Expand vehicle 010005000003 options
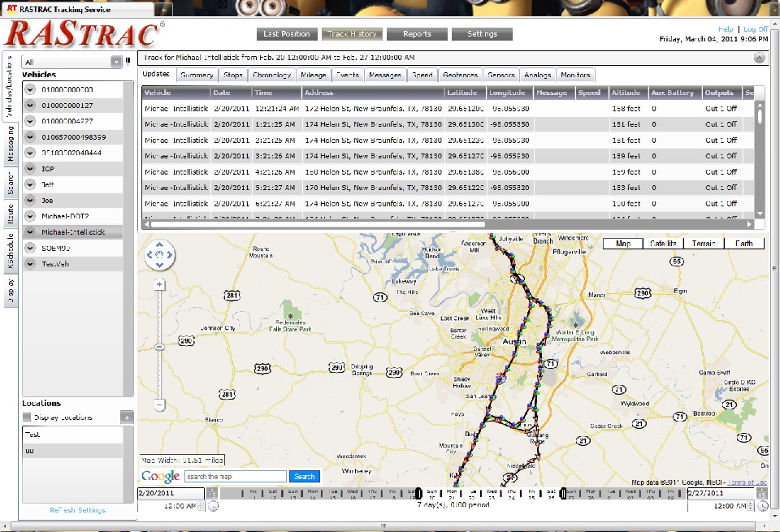 pos(30,89)
